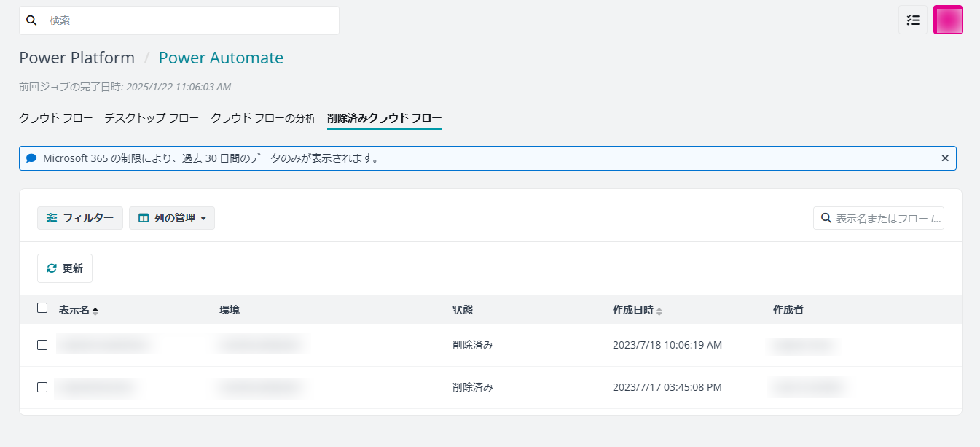Check the row created 2023/7/18

pyautogui.click(x=42, y=345)
